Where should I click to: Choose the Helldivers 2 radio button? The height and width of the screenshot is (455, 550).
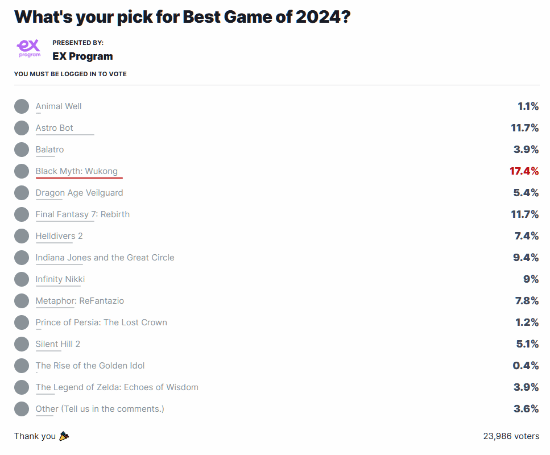(21, 236)
